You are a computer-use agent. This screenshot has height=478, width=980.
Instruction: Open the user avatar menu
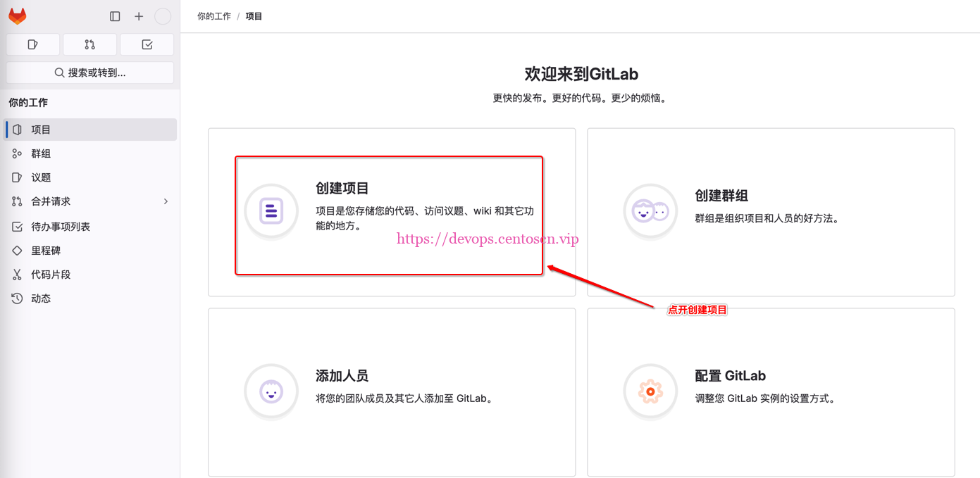point(163,16)
